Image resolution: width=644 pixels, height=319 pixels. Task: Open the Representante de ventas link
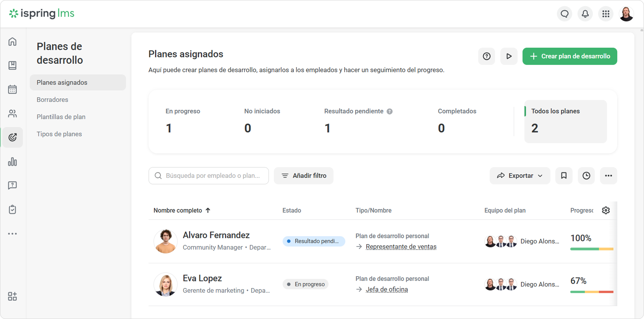click(401, 246)
